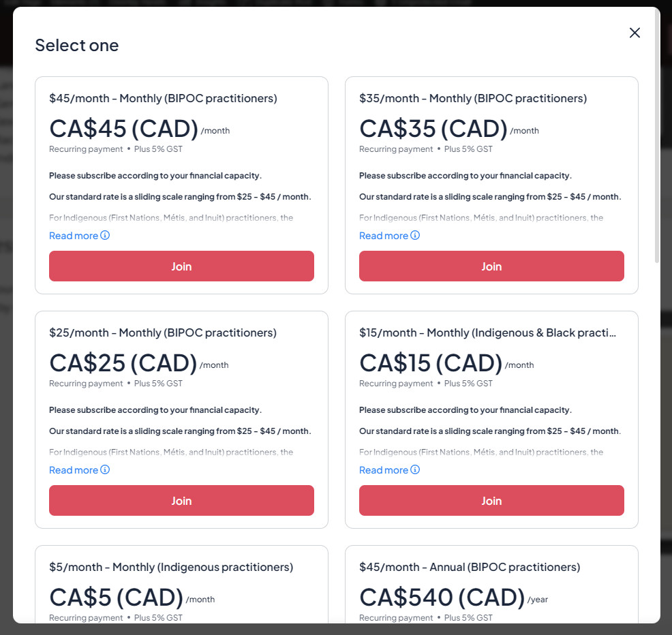Viewport: 672px width, 635px height.
Task: Click info icon in the $15/month Monthly card
Action: pyautogui.click(x=415, y=469)
